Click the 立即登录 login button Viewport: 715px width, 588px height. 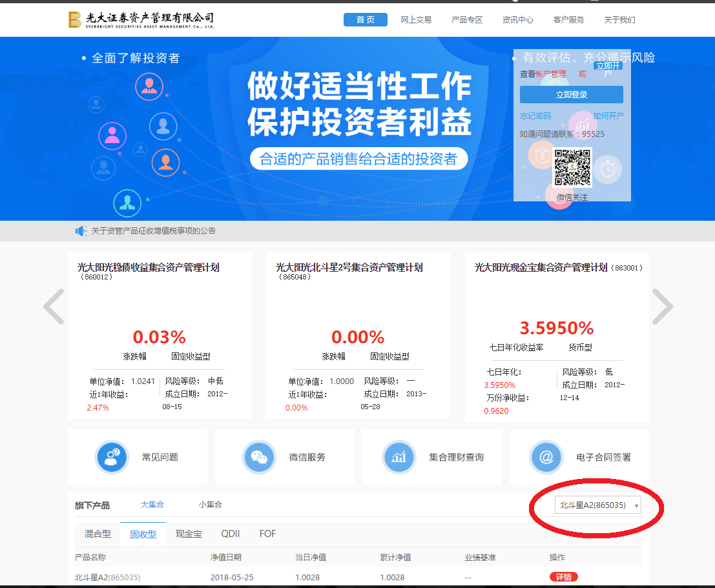pos(572,95)
